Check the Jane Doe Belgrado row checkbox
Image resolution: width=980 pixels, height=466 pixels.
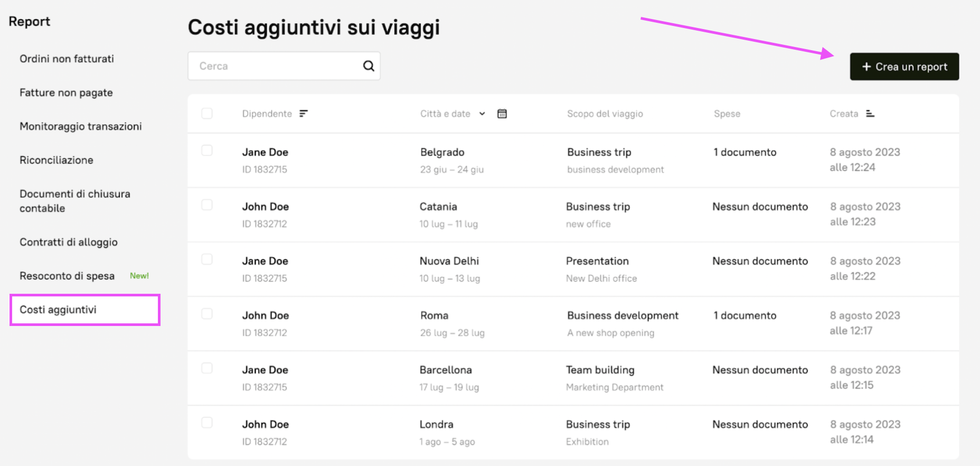pos(207,151)
